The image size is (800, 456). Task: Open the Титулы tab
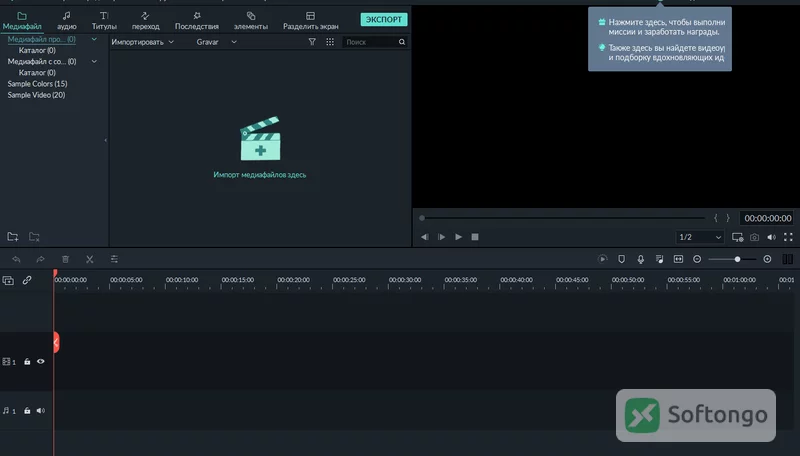[104, 21]
